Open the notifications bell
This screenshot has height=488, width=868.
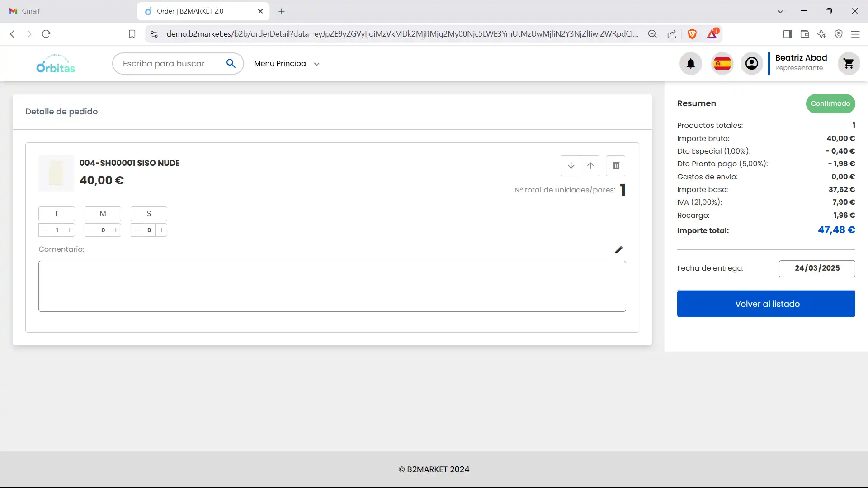pos(690,64)
